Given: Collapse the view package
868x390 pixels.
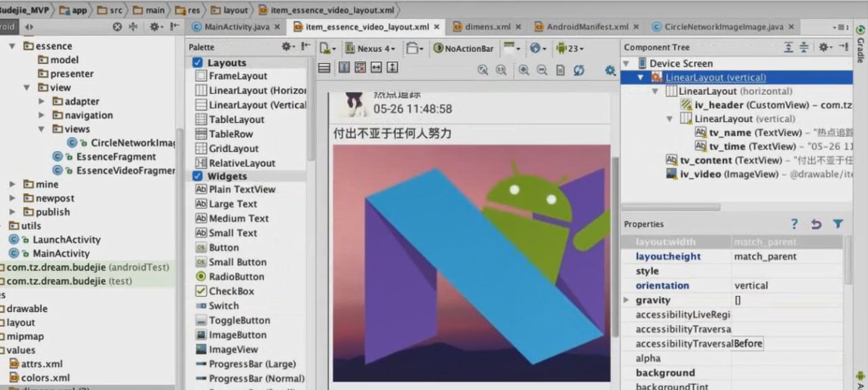Looking at the screenshot, I should [x=26, y=87].
